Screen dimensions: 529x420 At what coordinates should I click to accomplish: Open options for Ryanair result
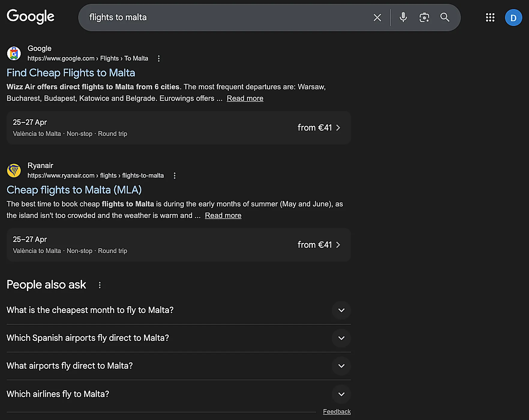coord(175,175)
